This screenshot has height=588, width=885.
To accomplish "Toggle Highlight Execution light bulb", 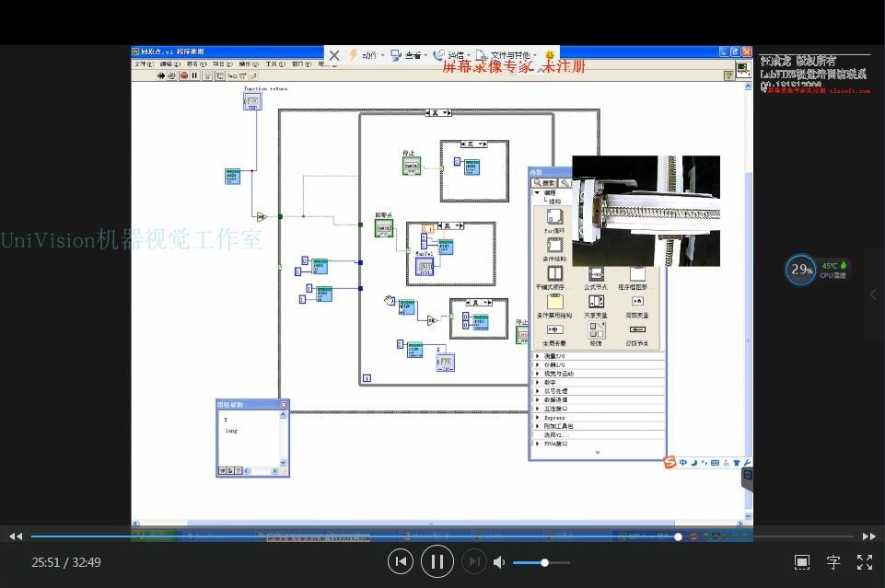I will point(207,75).
